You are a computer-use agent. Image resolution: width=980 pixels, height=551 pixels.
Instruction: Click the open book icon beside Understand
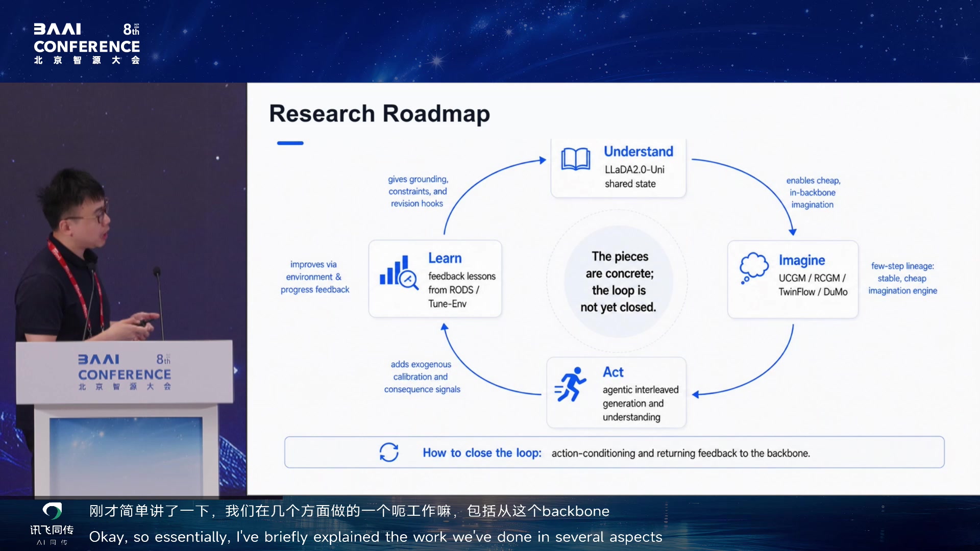576,159
